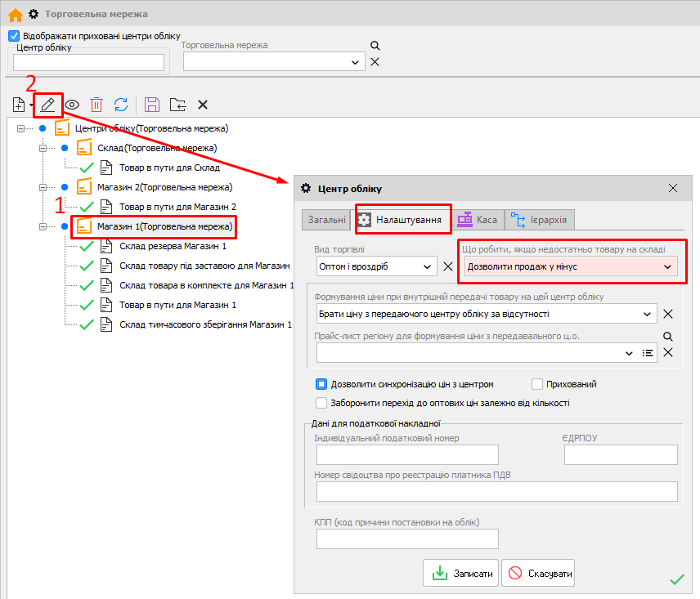This screenshot has height=599, width=700.
Task: Collapse the Магазин 1 tree node
Action: click(x=43, y=226)
